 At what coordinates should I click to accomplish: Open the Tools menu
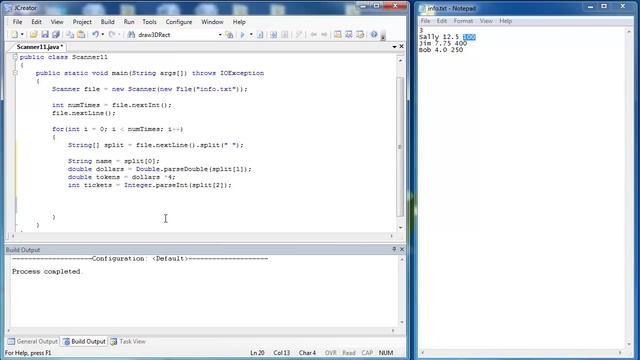[149, 22]
